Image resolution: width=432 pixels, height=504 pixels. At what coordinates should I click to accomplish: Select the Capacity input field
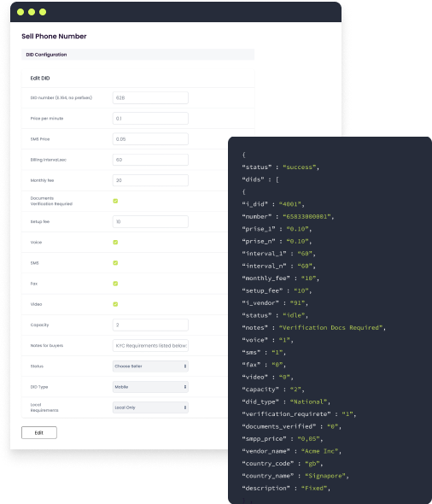coord(150,325)
